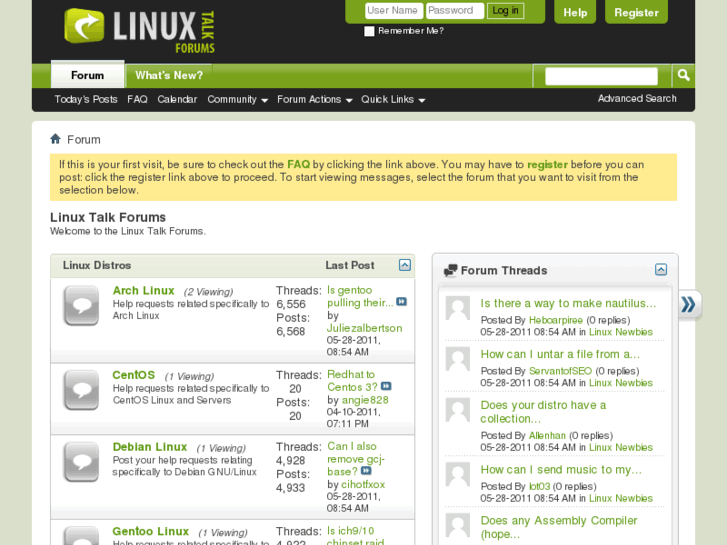Open 'Does any Assembly Compiler' thread
The height and width of the screenshot is (545, 727).
559,527
